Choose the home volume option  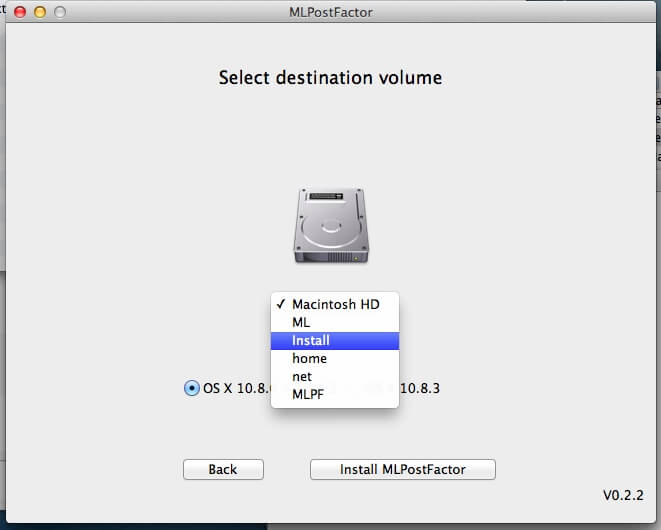pos(335,359)
